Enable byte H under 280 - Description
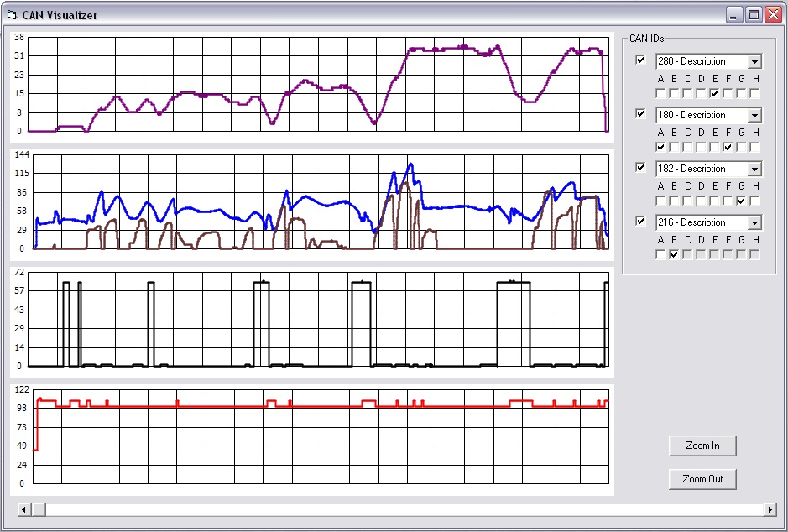The height and width of the screenshot is (532, 788). click(754, 93)
